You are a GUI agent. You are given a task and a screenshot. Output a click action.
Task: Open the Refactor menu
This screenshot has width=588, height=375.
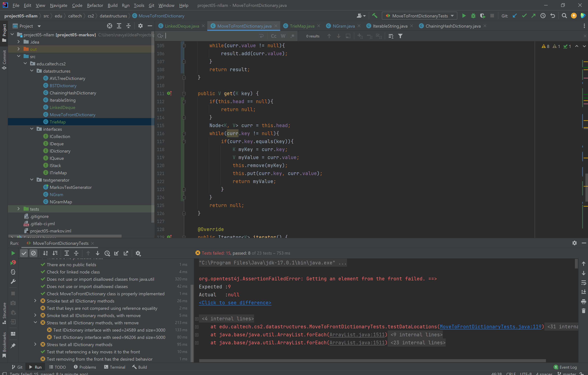[x=95, y=5]
